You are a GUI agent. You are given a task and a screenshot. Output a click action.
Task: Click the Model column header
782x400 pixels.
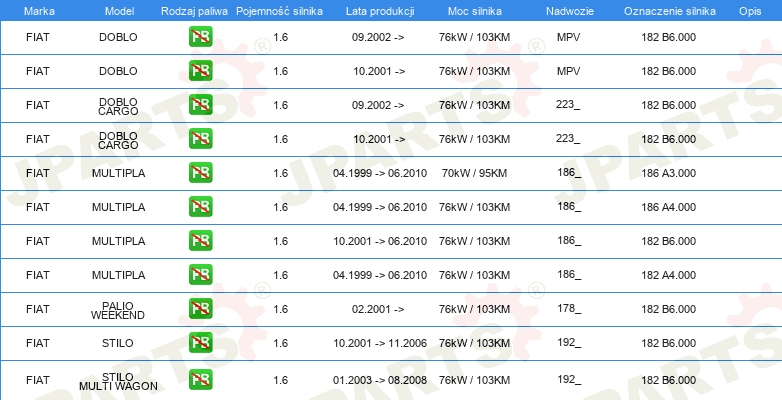[119, 11]
